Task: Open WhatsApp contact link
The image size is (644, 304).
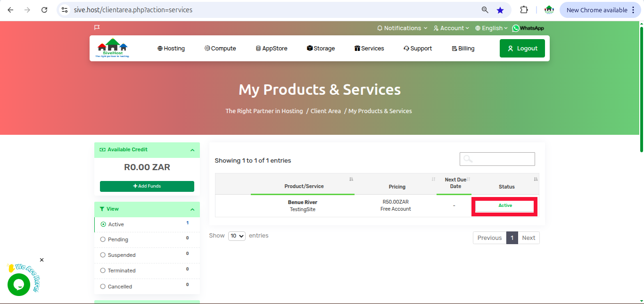Action: 528,28
